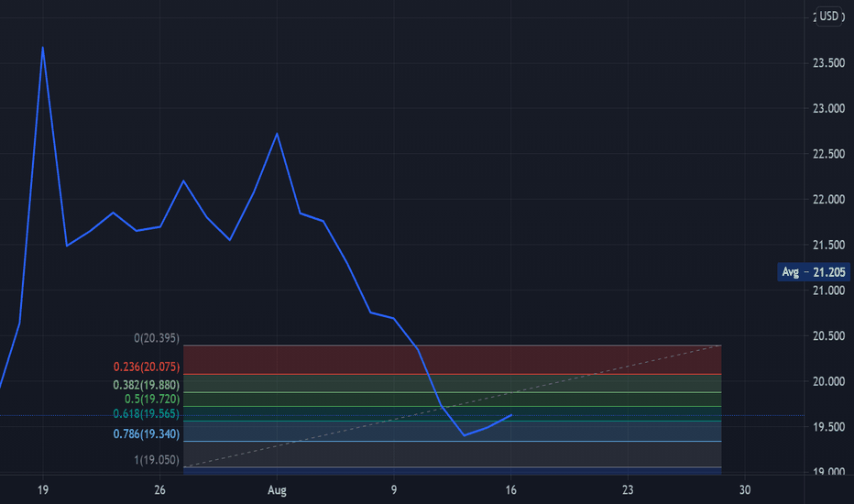Click the 30 date on time axis

(x=745, y=490)
